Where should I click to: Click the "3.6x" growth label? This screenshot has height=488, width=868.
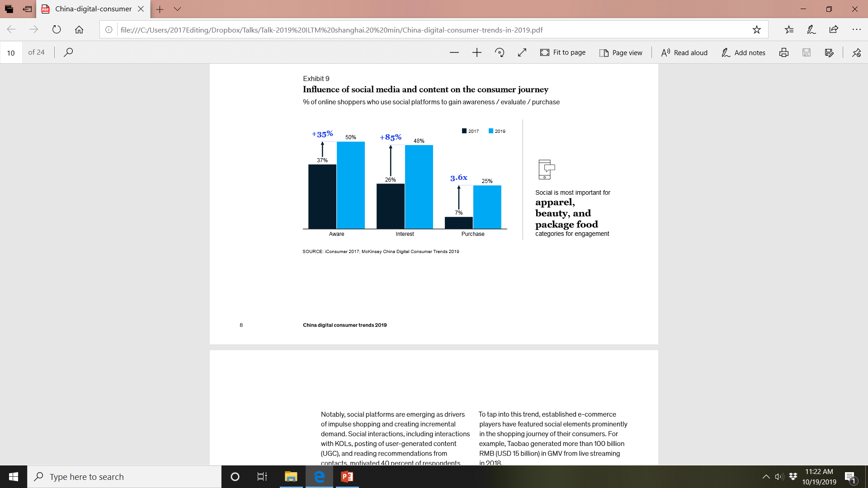[x=459, y=178]
